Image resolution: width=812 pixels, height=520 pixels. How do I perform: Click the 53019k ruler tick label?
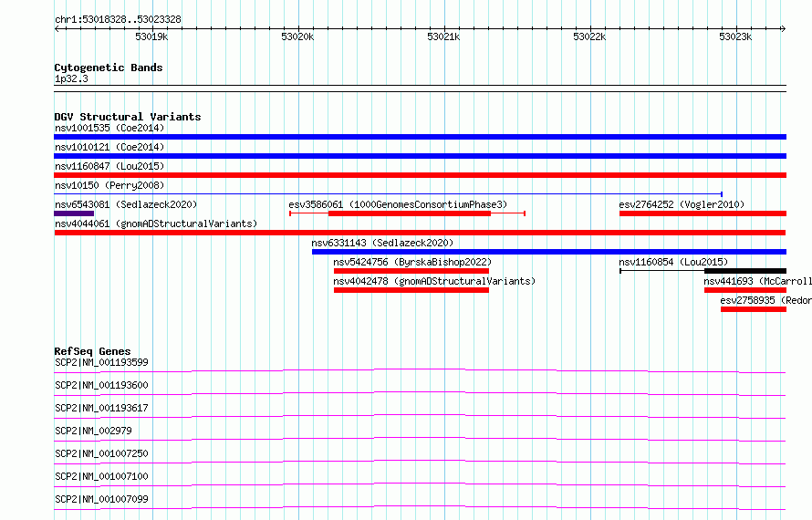(x=151, y=36)
